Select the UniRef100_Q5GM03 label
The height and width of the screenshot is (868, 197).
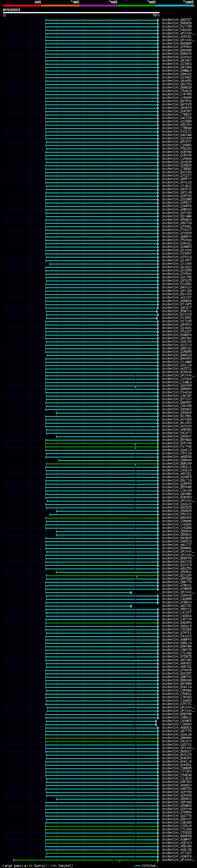[177, 799]
